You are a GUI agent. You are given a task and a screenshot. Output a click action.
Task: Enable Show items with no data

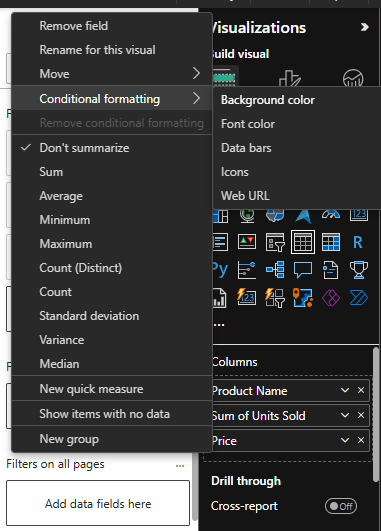click(x=112, y=414)
